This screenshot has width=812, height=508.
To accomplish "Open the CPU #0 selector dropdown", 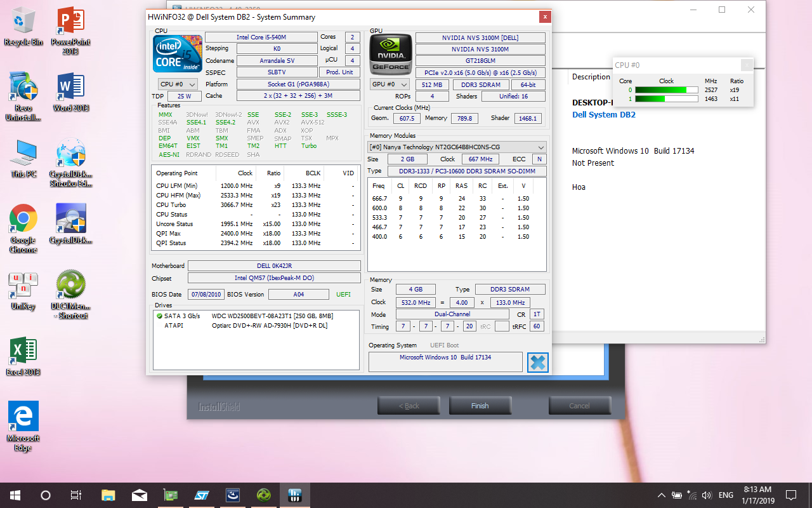I will click(x=178, y=84).
